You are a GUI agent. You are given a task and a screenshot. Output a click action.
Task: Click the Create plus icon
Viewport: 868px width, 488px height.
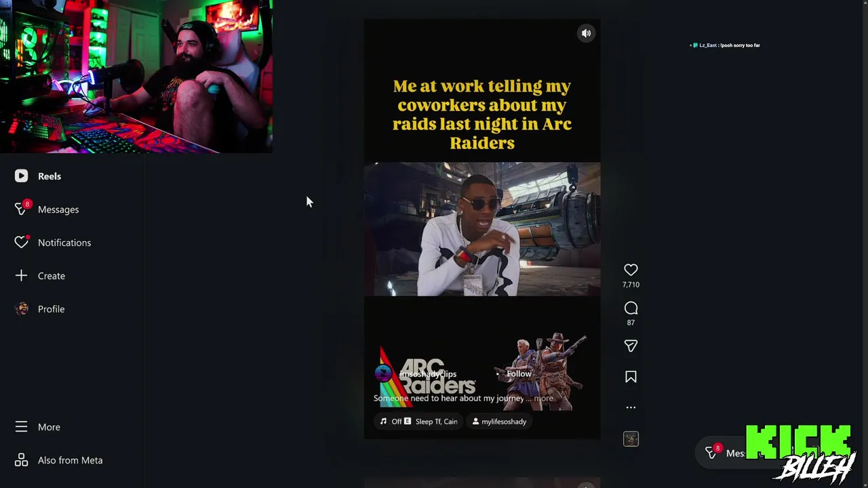21,275
